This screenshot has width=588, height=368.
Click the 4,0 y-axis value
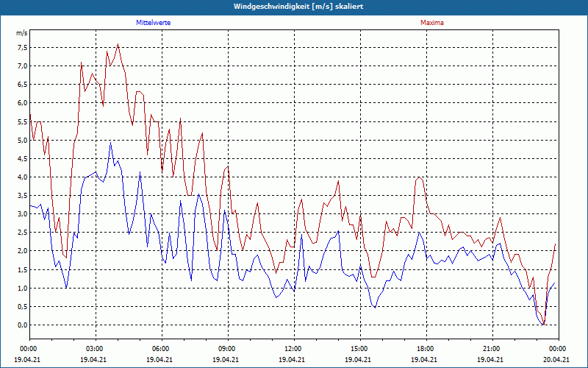pyautogui.click(x=22, y=177)
